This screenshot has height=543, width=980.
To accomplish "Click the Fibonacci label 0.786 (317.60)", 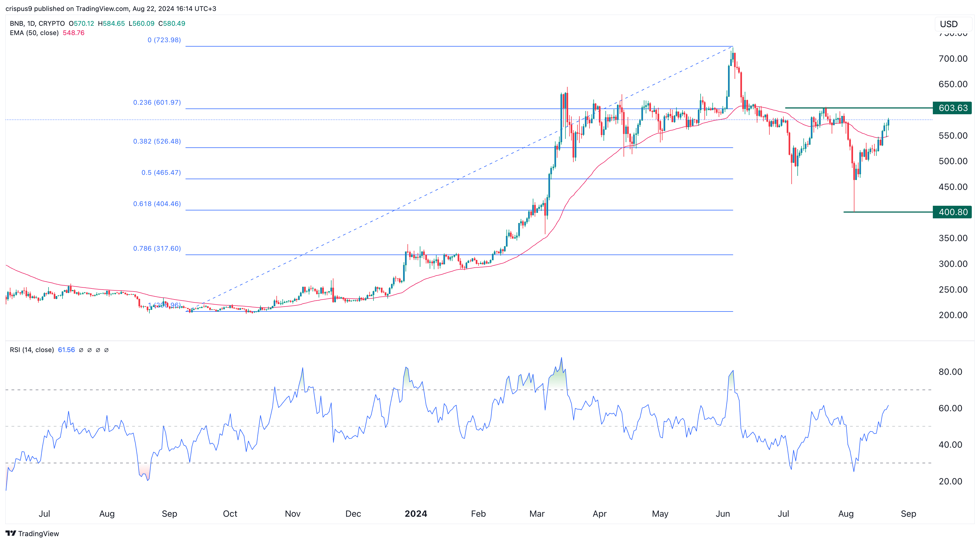I will point(157,248).
